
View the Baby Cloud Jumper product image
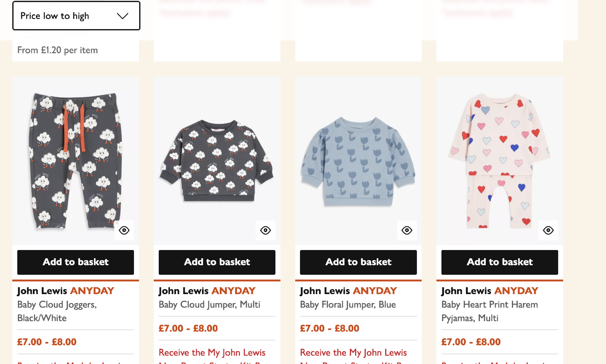(x=217, y=161)
